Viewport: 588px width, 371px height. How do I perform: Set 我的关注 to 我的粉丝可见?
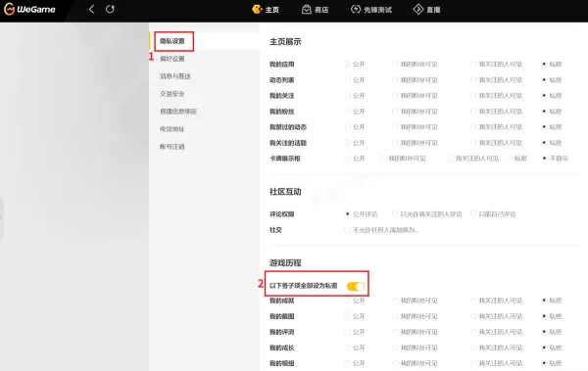coord(395,96)
